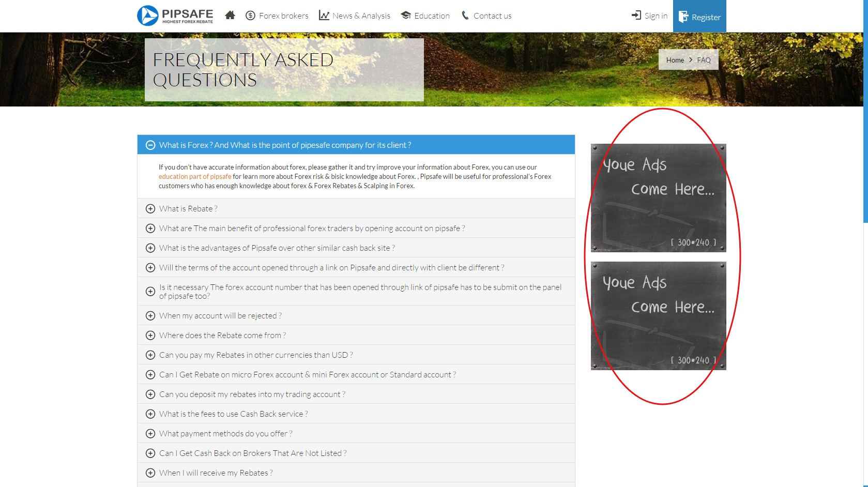868x487 pixels.
Task: Expand the main benefit question's plus icon
Action: click(150, 229)
